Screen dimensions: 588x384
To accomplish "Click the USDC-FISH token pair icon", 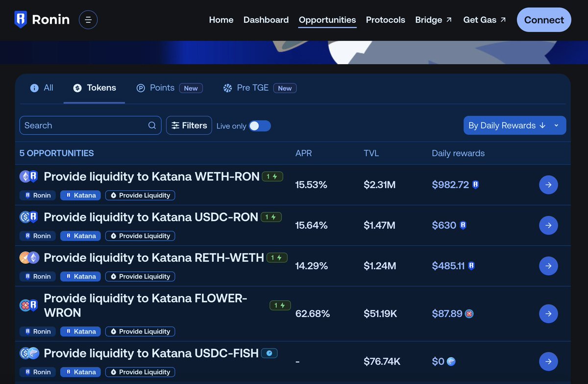I will click(x=29, y=353).
